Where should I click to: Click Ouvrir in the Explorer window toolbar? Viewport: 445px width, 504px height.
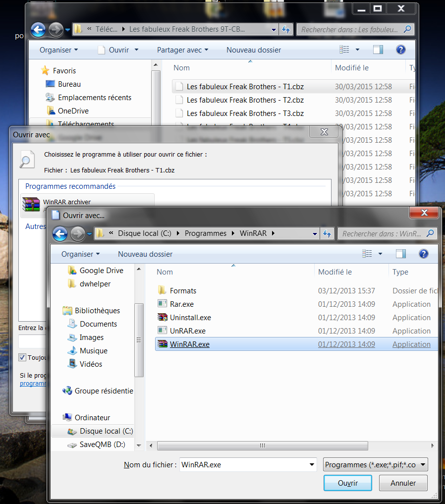[x=118, y=50]
